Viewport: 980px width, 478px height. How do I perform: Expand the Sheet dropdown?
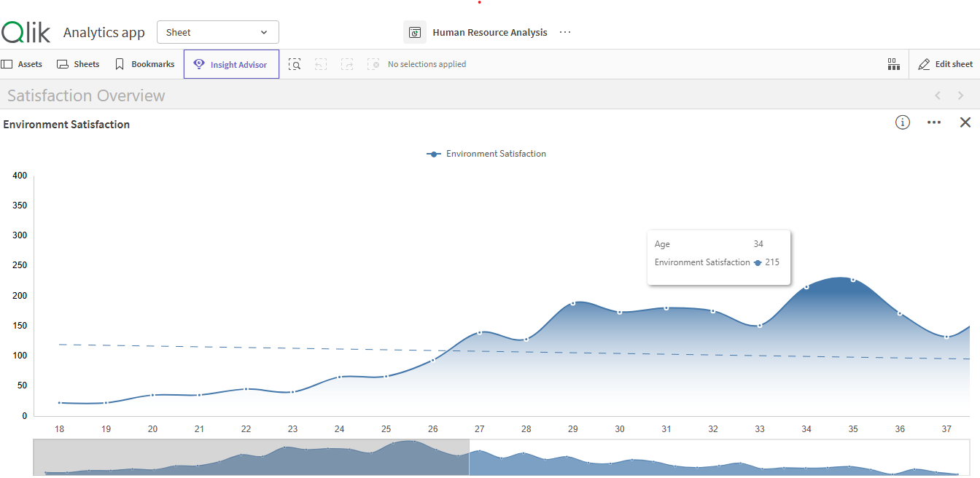click(x=217, y=32)
